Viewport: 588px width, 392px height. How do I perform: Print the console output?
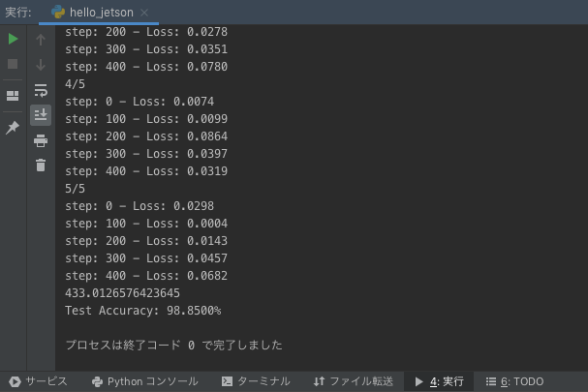tap(41, 140)
